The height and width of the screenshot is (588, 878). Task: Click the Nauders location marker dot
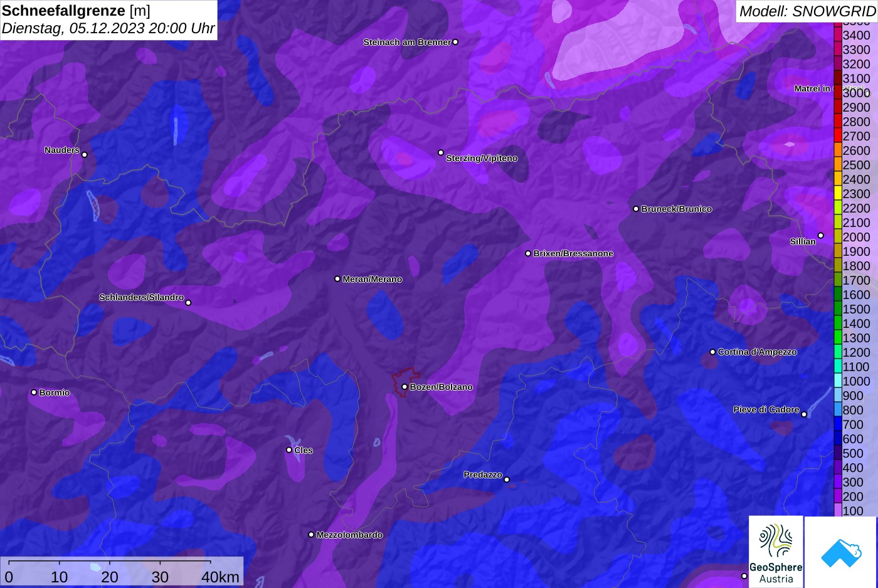(85, 154)
